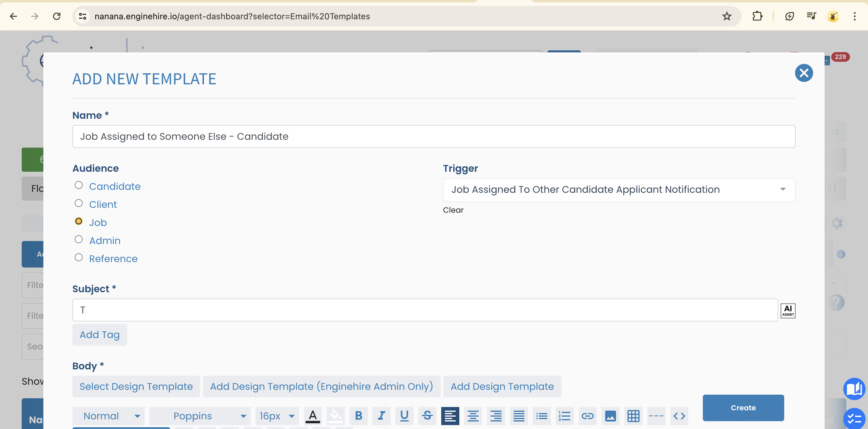This screenshot has height=429, width=868.
Task: Select the Candidate audience option
Action: tap(78, 185)
